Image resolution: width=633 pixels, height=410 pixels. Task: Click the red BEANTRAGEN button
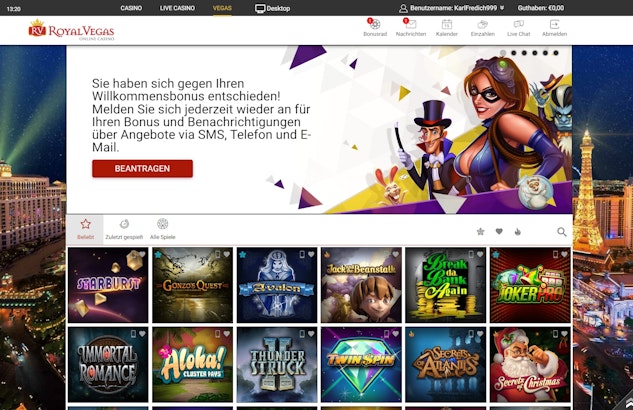click(x=143, y=169)
